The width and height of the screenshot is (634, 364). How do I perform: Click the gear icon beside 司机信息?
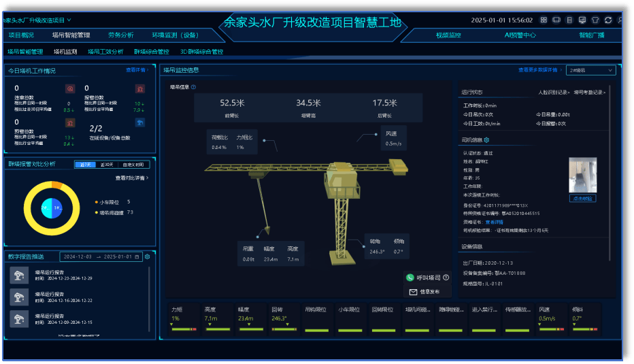click(486, 140)
